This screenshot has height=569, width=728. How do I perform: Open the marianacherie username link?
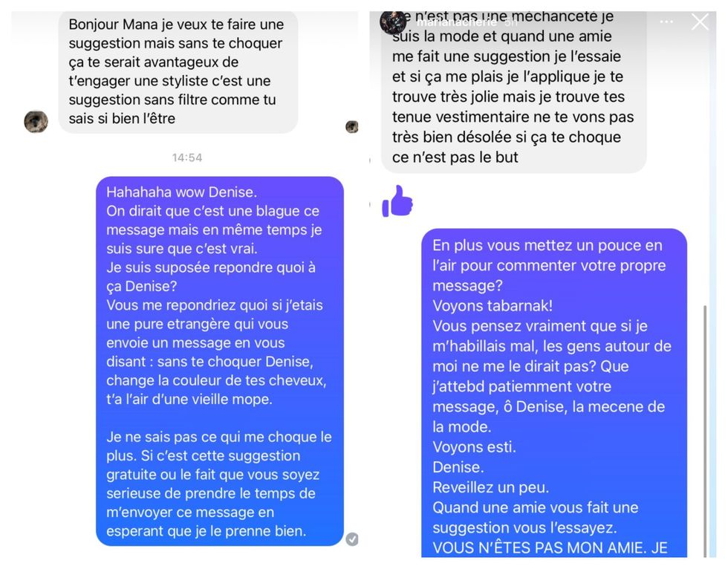tap(457, 22)
